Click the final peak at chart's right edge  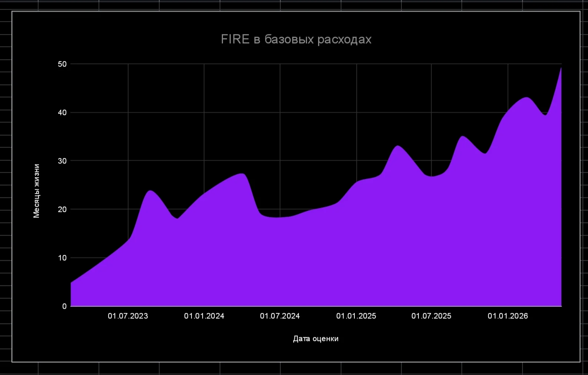[x=561, y=69]
